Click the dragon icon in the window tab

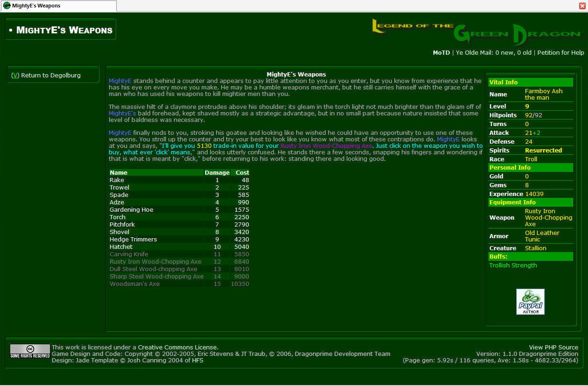pos(7,6)
